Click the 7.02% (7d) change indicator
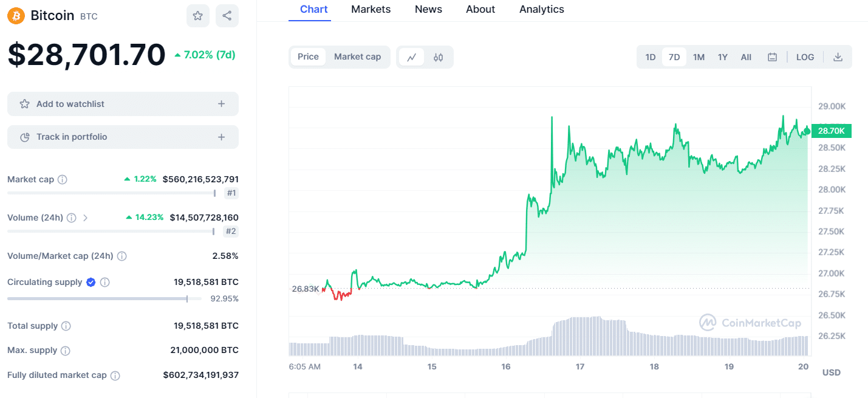 point(205,55)
